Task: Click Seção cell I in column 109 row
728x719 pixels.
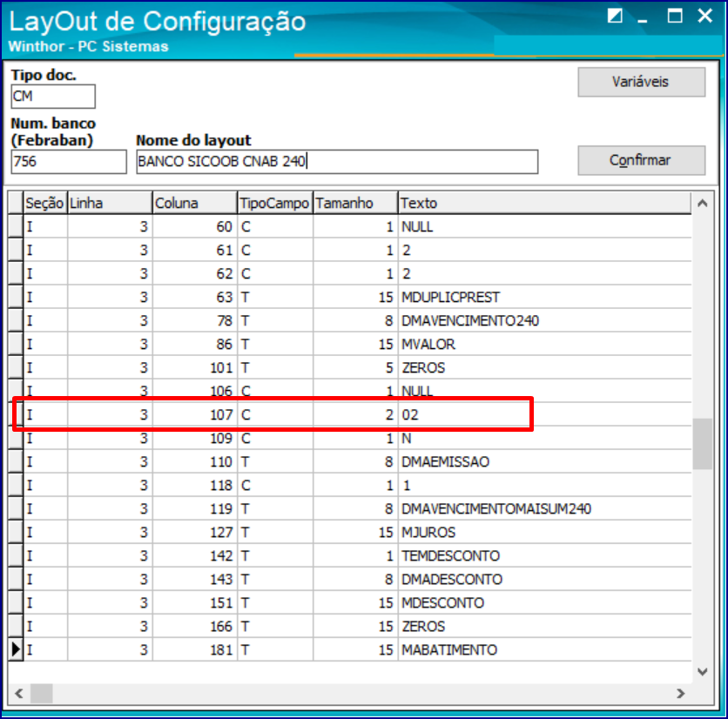Action: [x=45, y=438]
